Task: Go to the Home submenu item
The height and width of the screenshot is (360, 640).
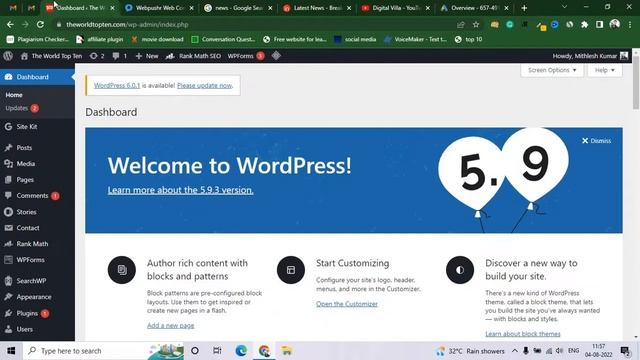Action: click(x=14, y=95)
